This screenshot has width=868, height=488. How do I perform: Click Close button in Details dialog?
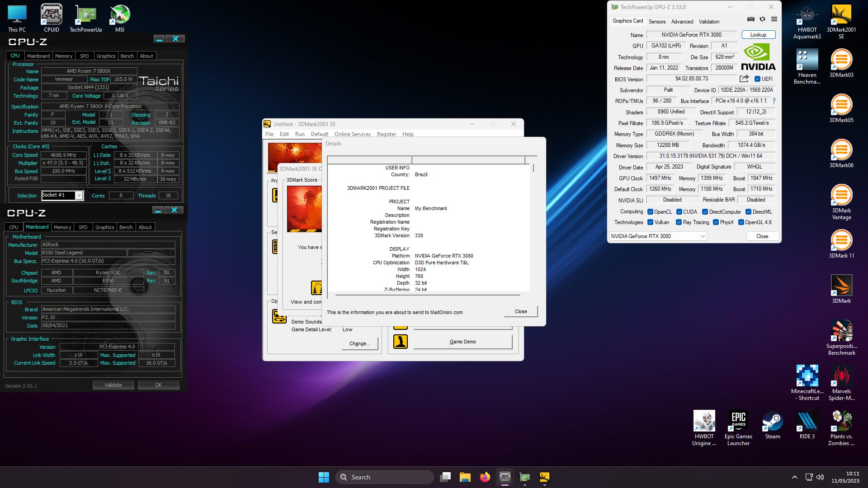coord(521,311)
